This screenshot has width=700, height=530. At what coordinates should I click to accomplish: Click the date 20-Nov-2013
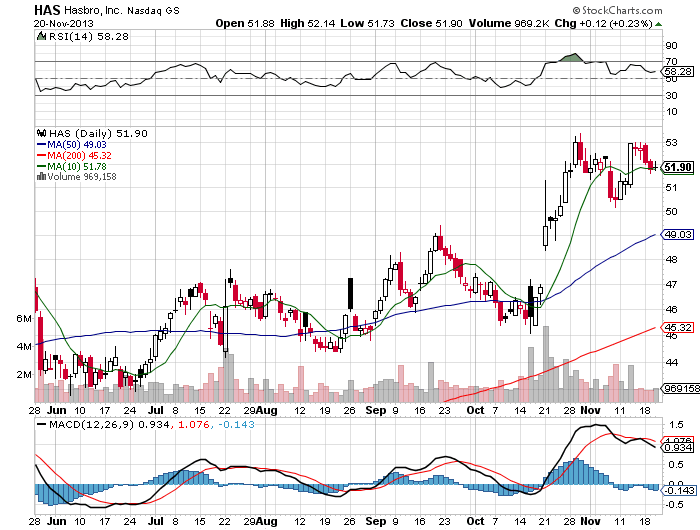[63, 24]
